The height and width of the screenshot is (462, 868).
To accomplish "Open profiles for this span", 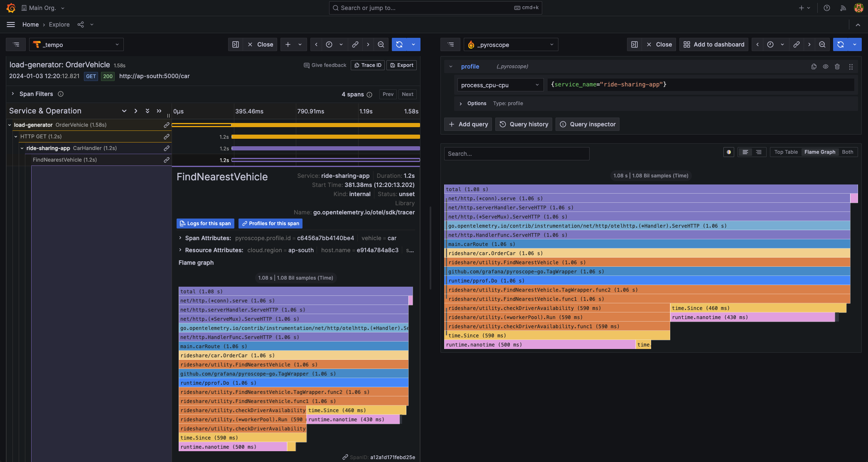I will pyautogui.click(x=270, y=224).
